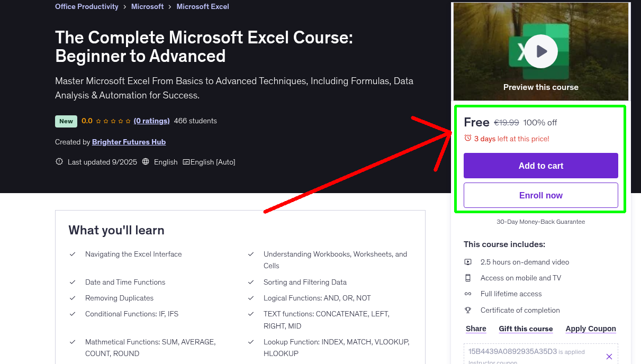Remove the applied coupon code
The height and width of the screenshot is (364, 641).
(609, 357)
